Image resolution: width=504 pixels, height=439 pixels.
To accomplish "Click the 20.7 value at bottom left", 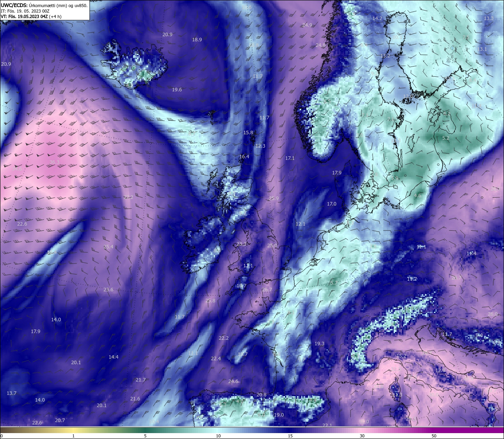I will pyautogui.click(x=60, y=420).
